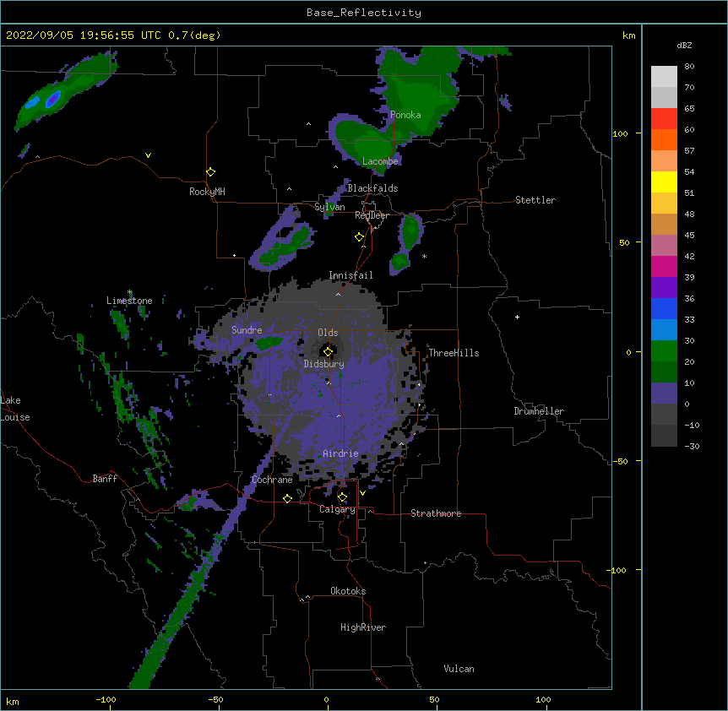Click the Stettler town label
Screen dimensions: 728x711
click(535, 200)
